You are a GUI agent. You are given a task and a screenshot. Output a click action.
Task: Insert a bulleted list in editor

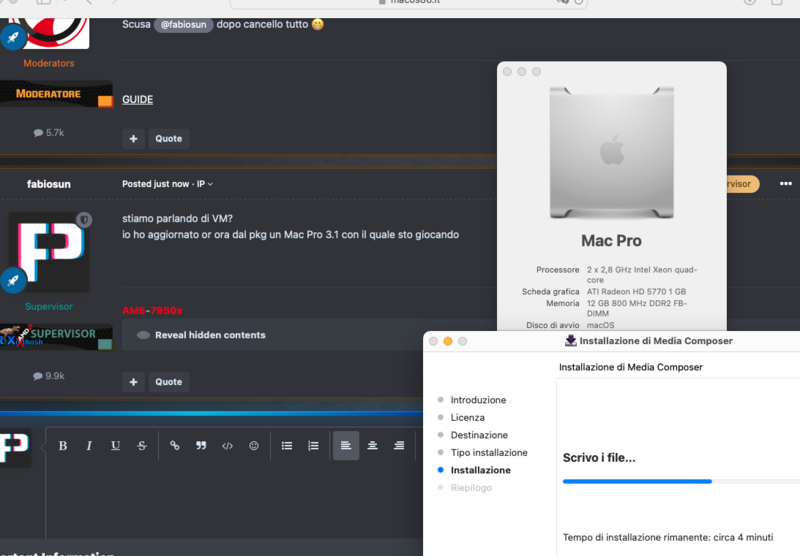click(287, 446)
